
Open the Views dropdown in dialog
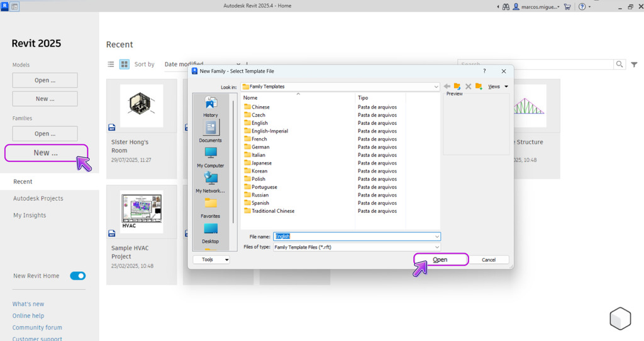(498, 87)
